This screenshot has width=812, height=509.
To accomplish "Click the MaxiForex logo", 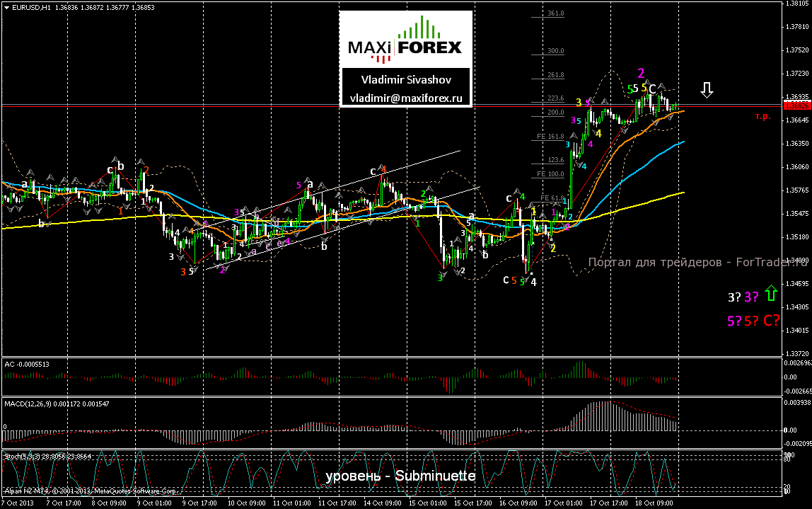I will click(x=405, y=40).
